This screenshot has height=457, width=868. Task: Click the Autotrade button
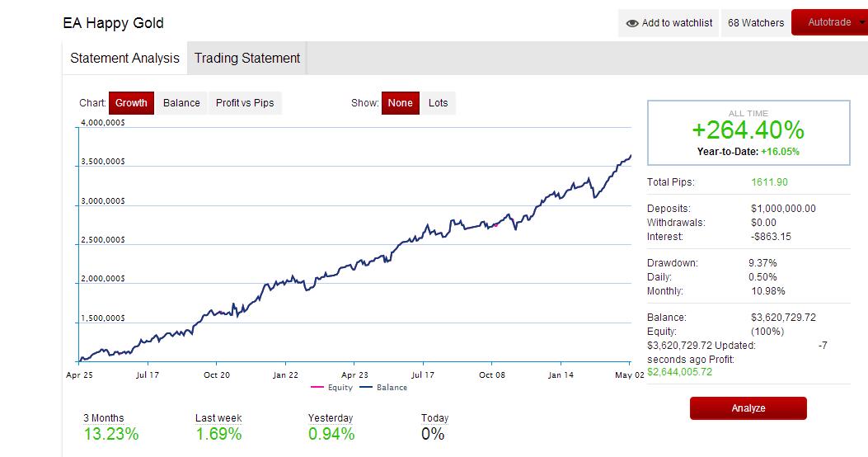(828, 22)
